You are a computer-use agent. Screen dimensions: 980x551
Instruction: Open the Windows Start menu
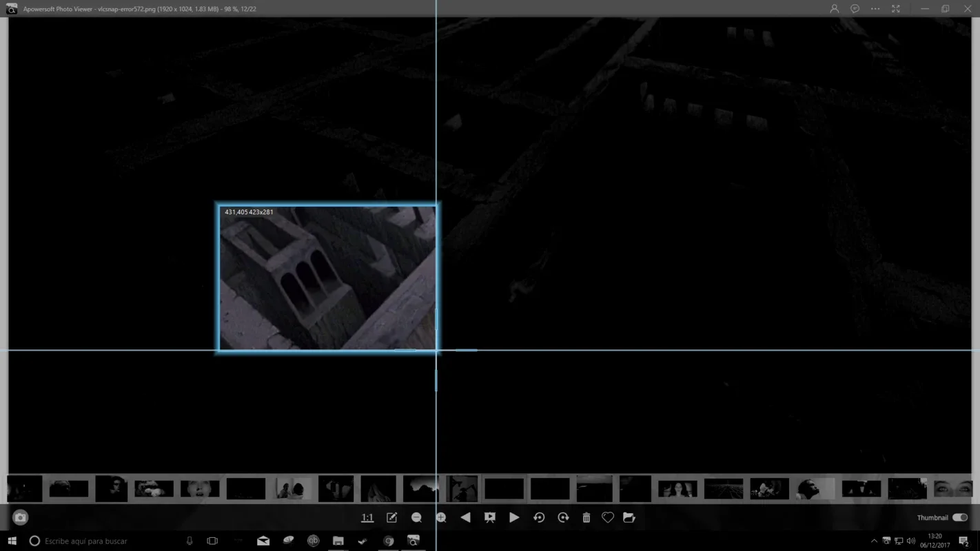[x=12, y=541]
